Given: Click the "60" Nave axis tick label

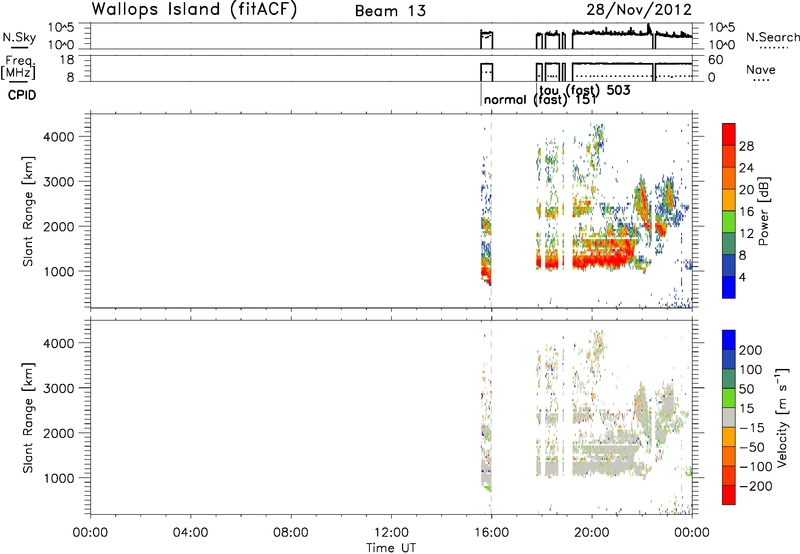Looking at the screenshot, I should pyautogui.click(x=715, y=60).
